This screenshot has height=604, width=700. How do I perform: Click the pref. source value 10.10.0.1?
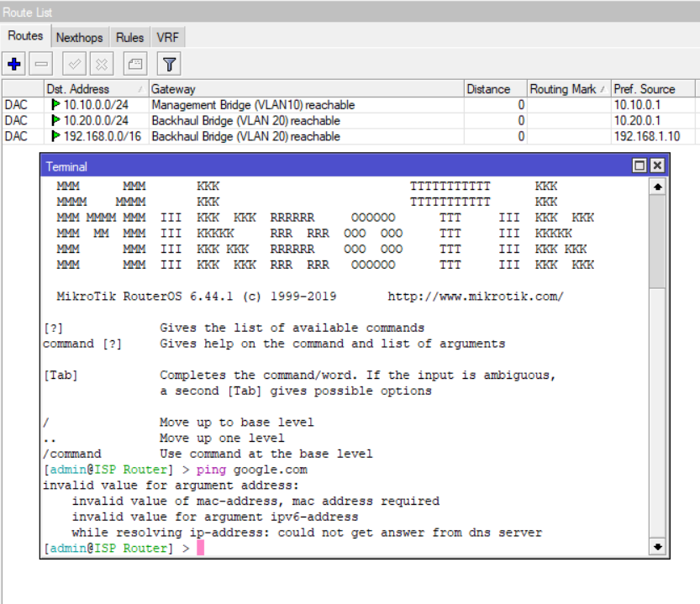637,105
